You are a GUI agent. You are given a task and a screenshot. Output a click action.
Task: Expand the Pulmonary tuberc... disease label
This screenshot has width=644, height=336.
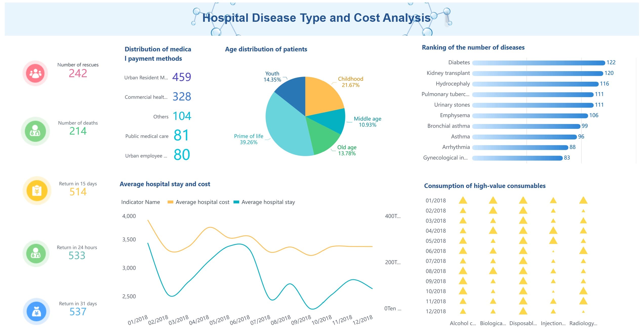pos(446,94)
